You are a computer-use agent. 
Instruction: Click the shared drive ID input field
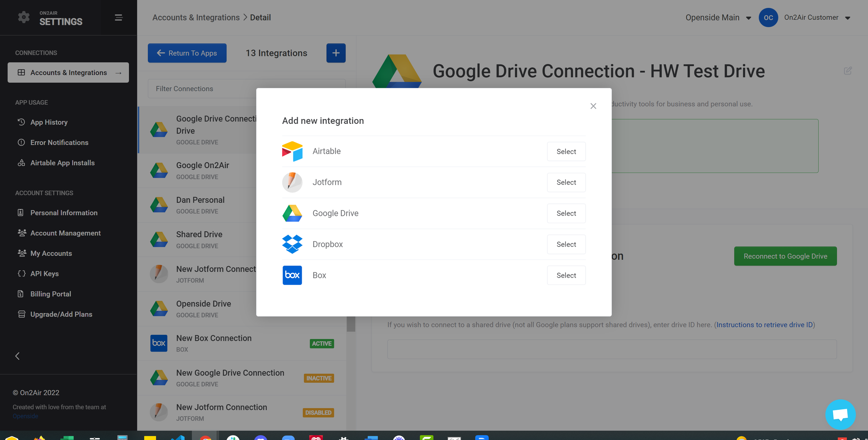coord(611,349)
